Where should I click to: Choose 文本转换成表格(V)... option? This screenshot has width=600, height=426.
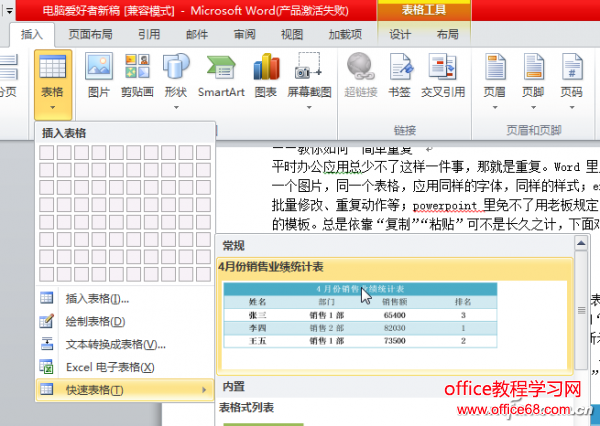click(x=124, y=344)
